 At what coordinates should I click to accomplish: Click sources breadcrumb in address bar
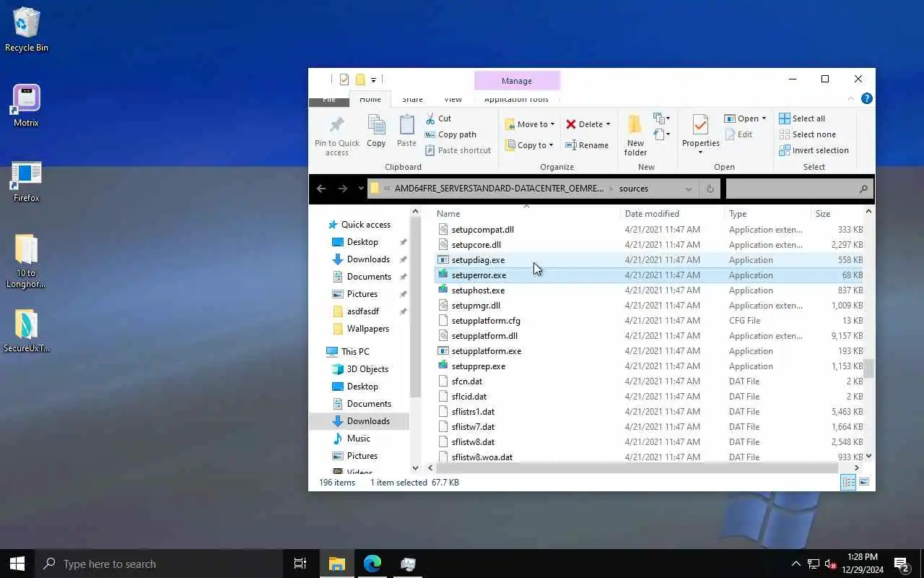click(x=634, y=189)
